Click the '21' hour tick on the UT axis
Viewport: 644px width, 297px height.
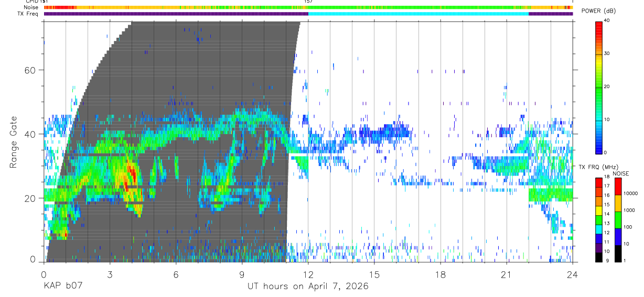507,274
